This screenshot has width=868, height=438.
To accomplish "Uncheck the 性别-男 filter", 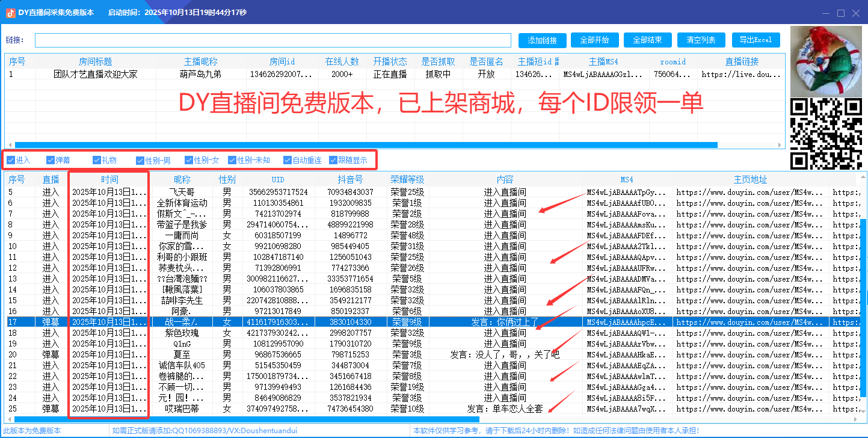I will [139, 159].
